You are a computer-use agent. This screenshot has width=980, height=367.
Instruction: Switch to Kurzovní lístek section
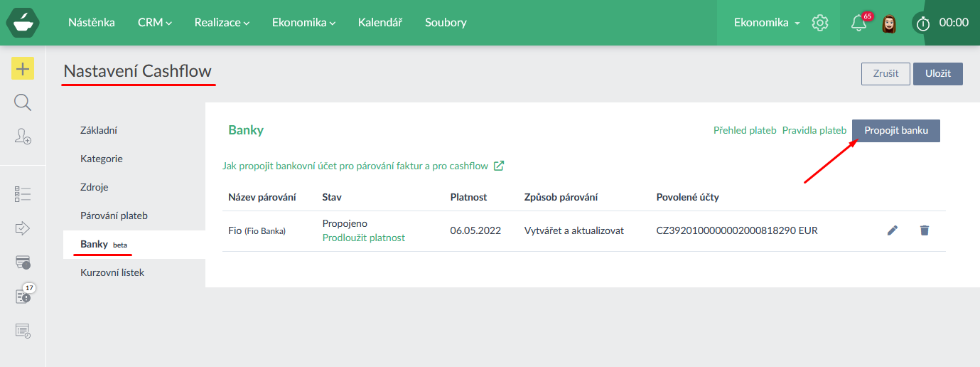coord(112,272)
